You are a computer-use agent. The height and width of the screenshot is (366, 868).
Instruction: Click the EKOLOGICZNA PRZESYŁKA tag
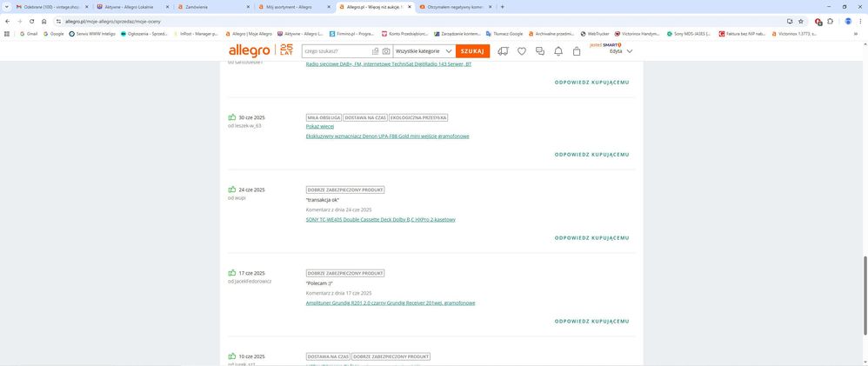[418, 118]
